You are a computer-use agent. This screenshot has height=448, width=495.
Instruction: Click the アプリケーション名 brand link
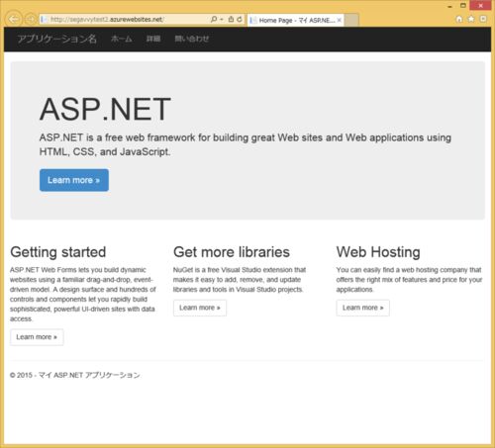click(x=56, y=39)
